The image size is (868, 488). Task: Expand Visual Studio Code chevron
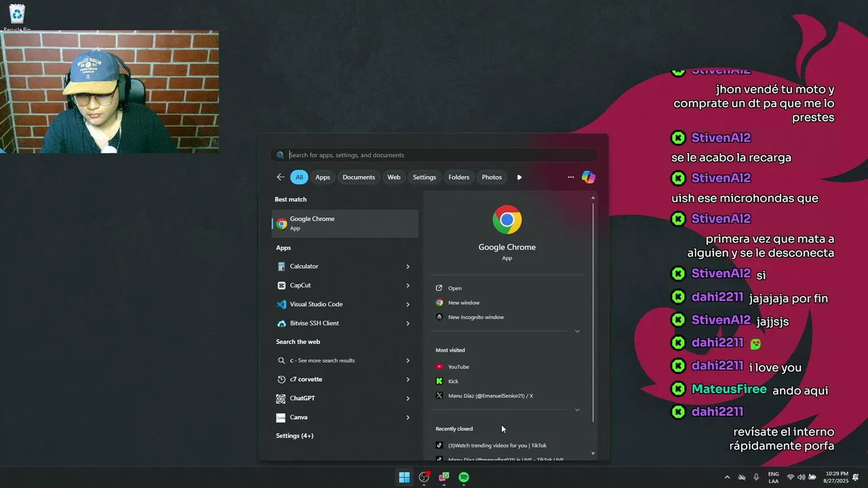pyautogui.click(x=408, y=304)
